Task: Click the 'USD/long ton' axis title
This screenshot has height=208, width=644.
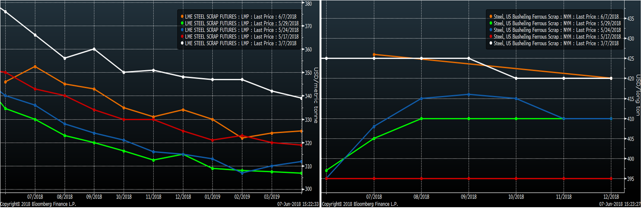Action: (x=638, y=95)
